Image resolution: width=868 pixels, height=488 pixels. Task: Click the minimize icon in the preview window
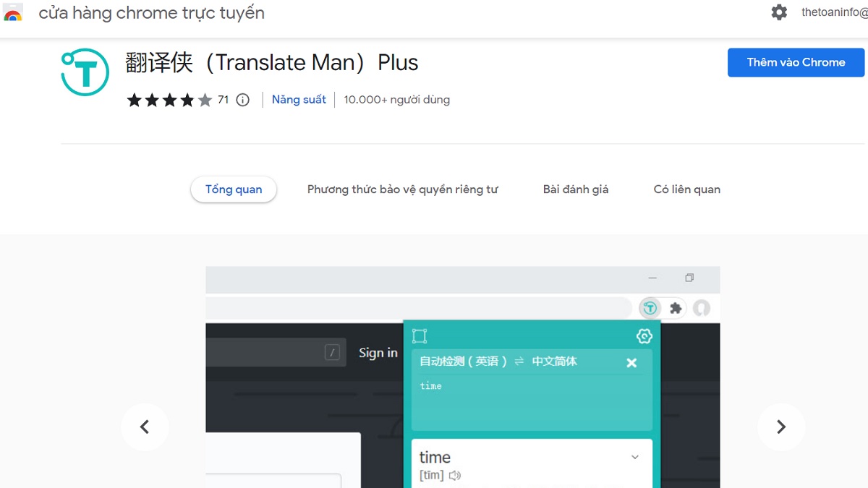(653, 278)
